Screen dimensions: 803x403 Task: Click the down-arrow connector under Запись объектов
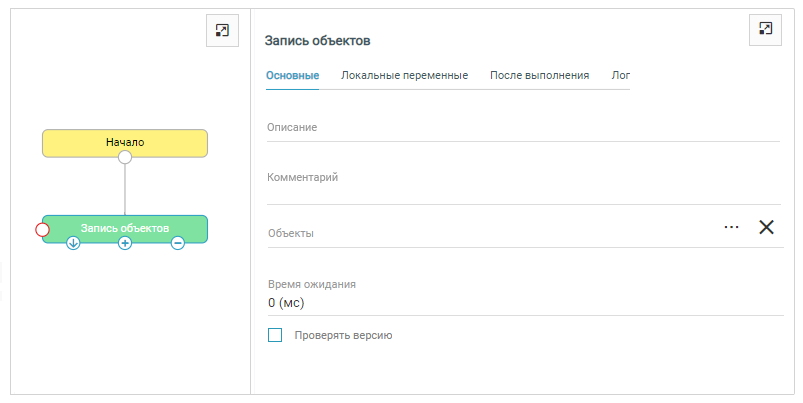click(x=73, y=243)
